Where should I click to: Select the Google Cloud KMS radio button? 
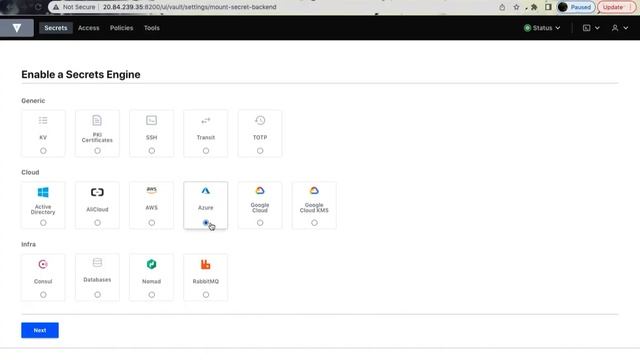[x=314, y=223]
